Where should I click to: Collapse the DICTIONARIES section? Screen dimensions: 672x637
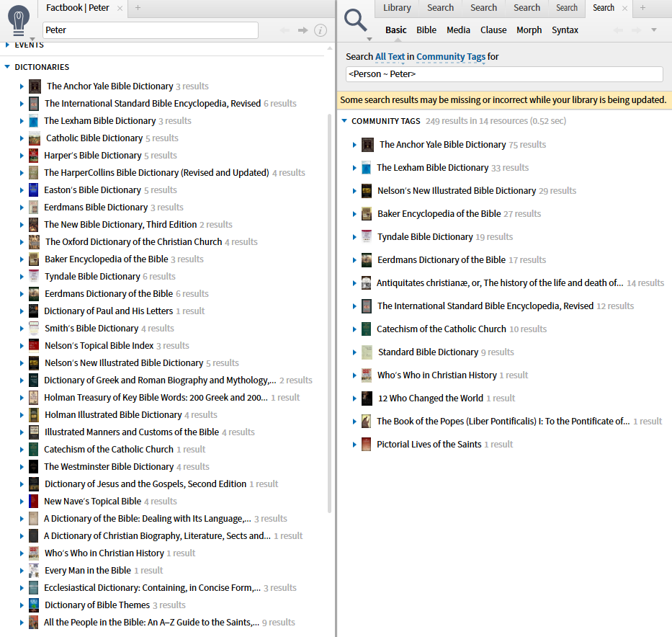coord(7,67)
